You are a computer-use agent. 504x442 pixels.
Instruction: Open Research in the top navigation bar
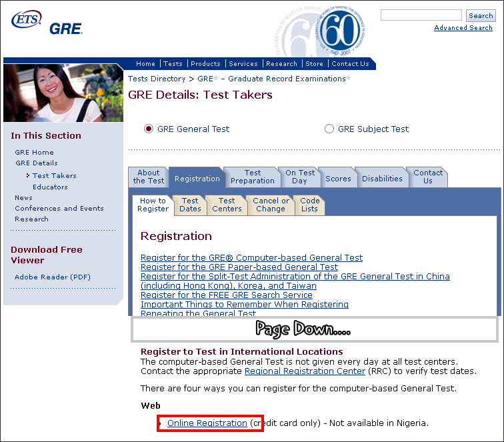[x=281, y=63]
